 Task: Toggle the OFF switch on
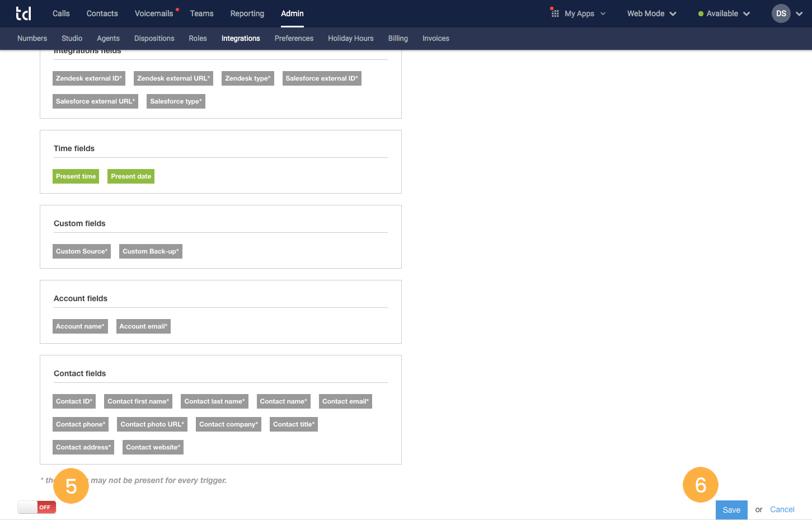37,507
